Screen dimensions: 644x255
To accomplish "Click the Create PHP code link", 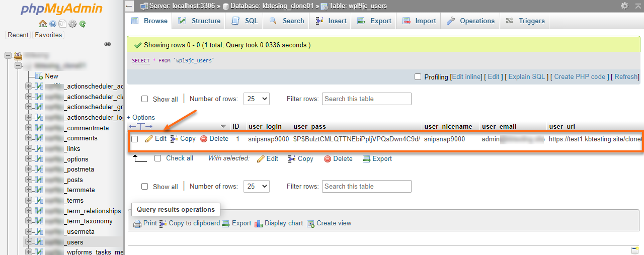I will point(580,77).
